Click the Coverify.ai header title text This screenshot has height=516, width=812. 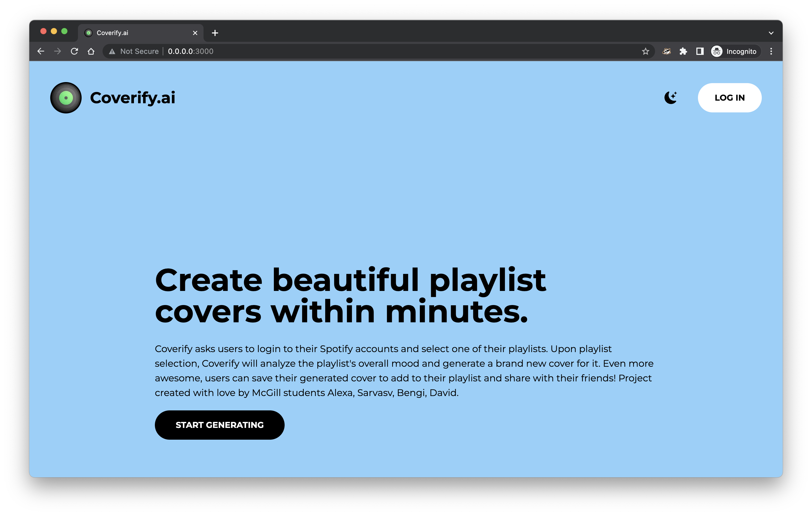(x=133, y=98)
